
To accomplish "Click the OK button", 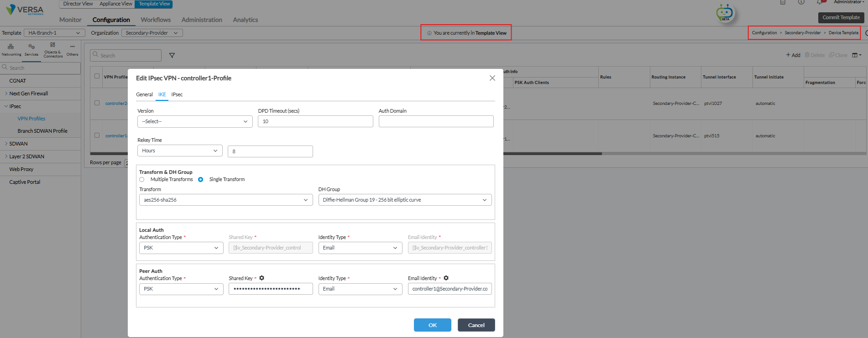I will (x=433, y=325).
